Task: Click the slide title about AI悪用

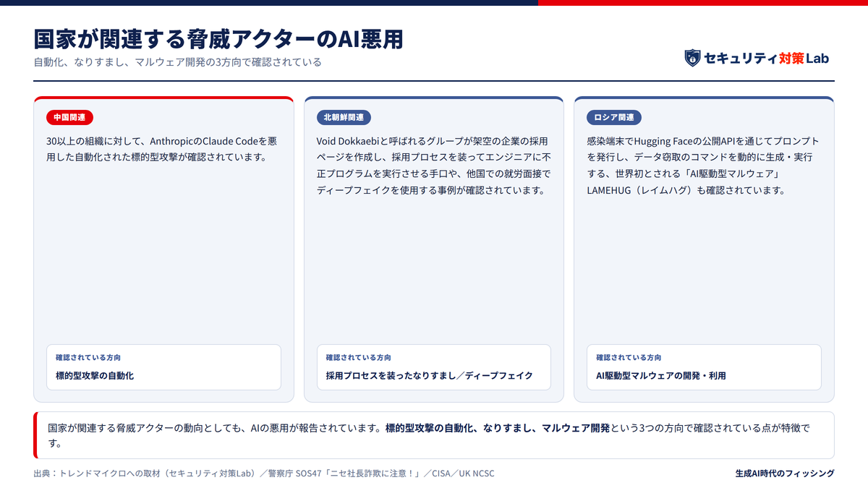Action: (x=218, y=39)
